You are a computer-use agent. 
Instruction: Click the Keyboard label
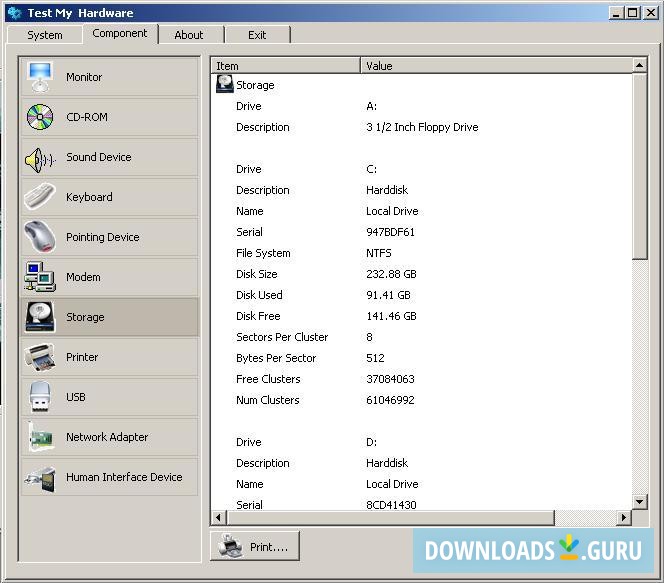coord(89,197)
